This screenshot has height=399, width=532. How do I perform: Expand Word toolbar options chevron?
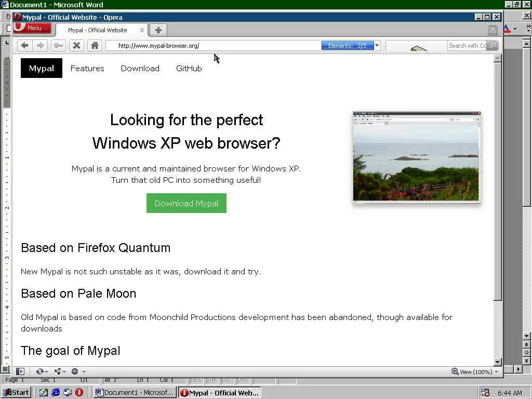(x=528, y=29)
